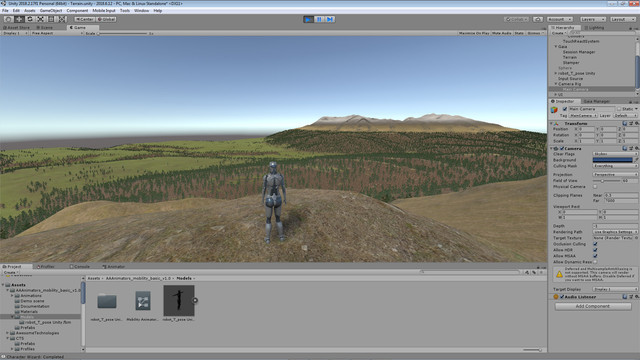This screenshot has width=640, height=360.
Task: Click the Add Component button
Action: pos(593,306)
